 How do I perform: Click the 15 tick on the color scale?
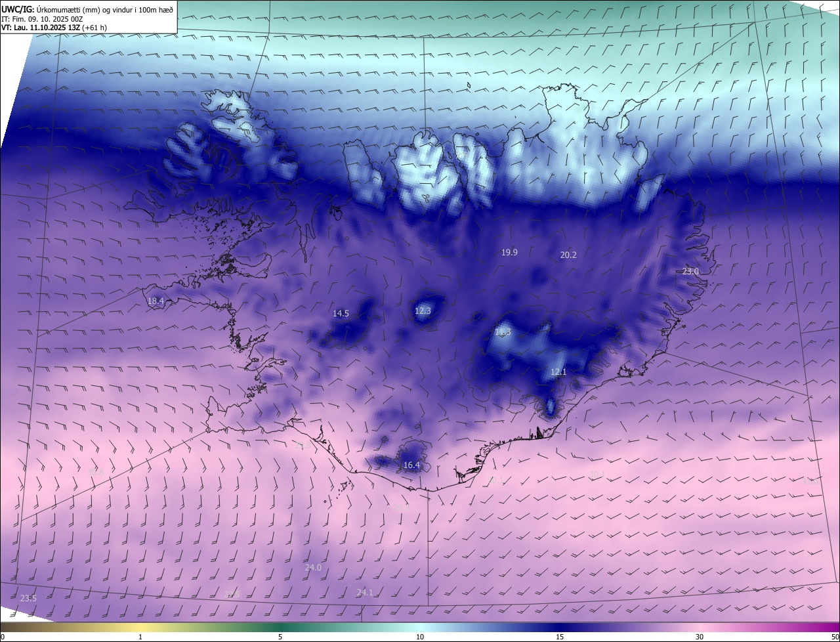click(x=560, y=637)
